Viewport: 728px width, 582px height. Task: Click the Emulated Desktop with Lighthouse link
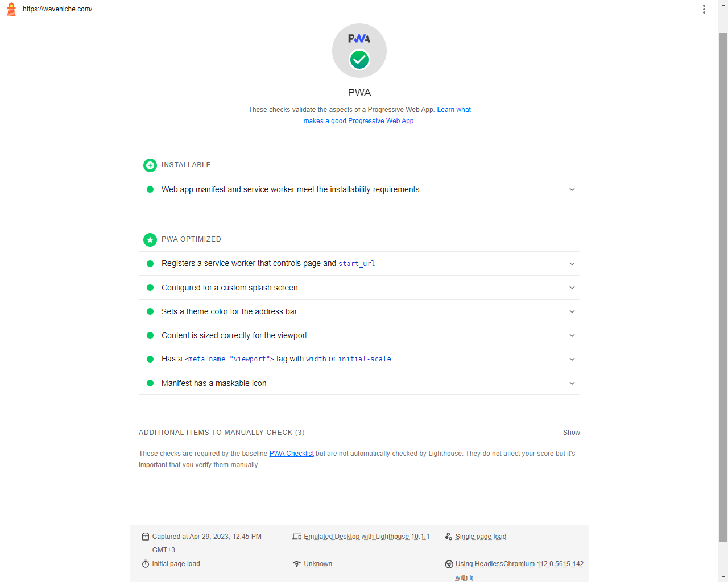(x=367, y=536)
